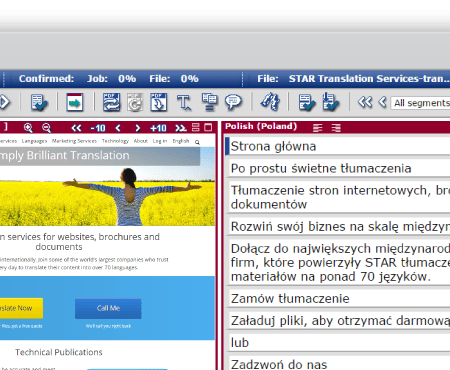Click the File 0% confirmed indicator
The width and height of the screenshot is (450, 370).
[174, 79]
